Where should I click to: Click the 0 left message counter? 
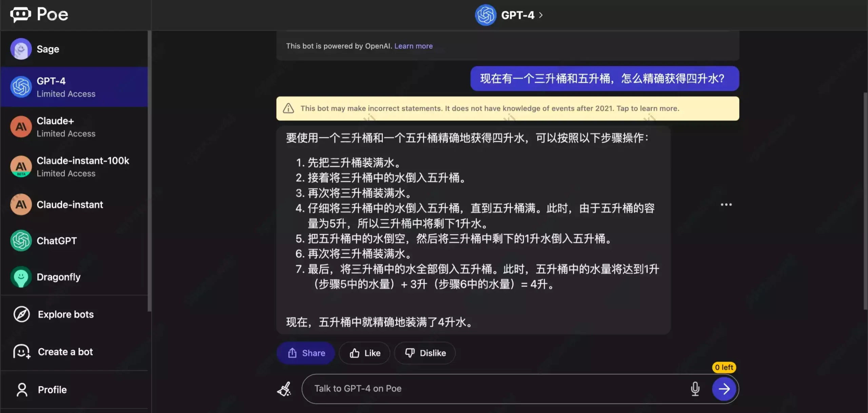click(x=724, y=367)
